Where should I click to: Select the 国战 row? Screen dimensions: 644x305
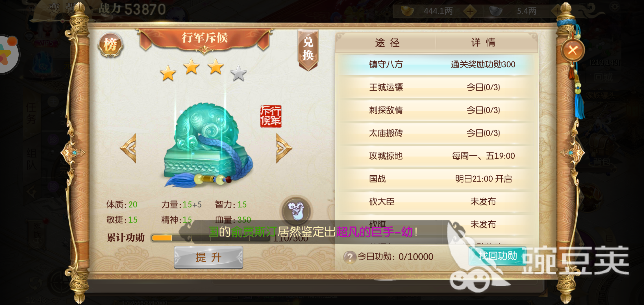pyautogui.click(x=436, y=179)
